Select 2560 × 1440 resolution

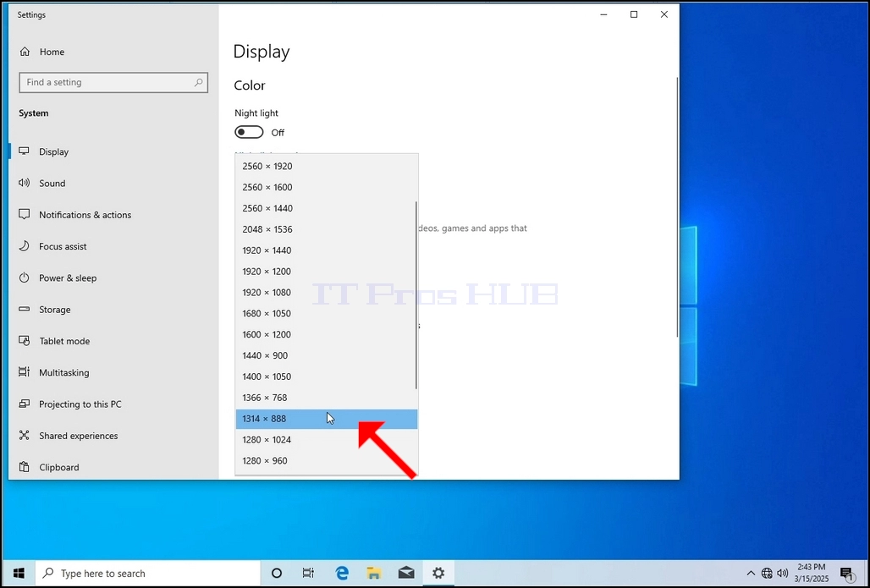(326, 208)
